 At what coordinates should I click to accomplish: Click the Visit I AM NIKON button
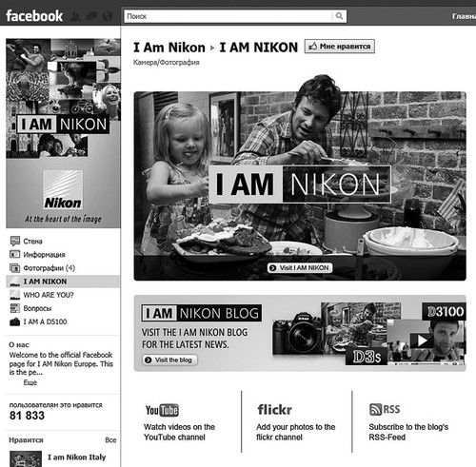(x=300, y=268)
